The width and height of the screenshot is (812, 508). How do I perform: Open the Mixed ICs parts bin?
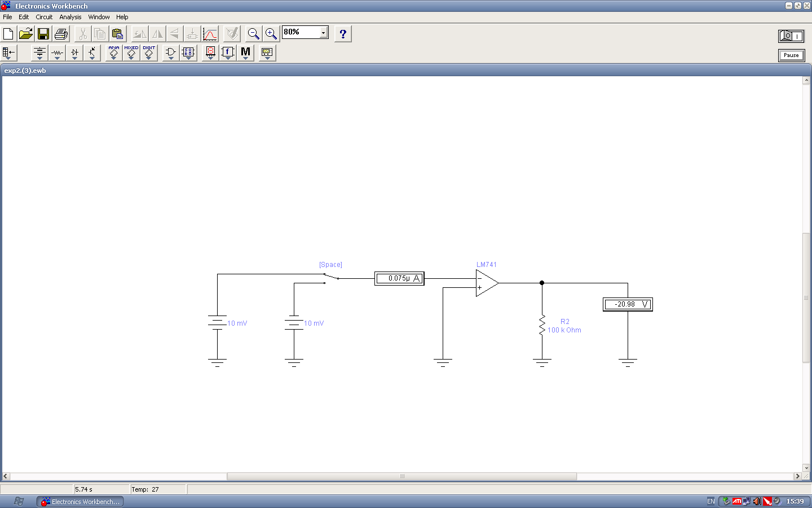click(131, 53)
